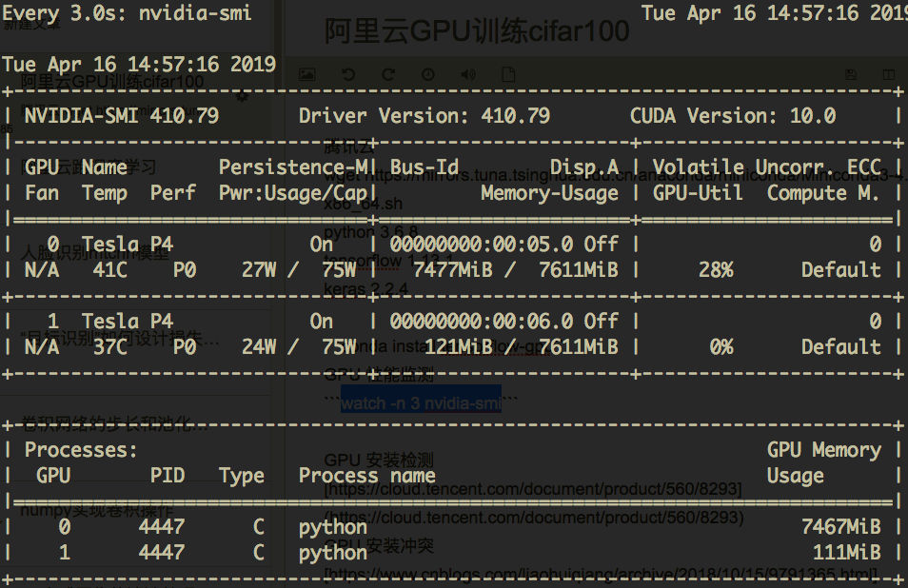Click the highlighted 'watch -n 3 nvidia-smi' code

[x=421, y=402]
